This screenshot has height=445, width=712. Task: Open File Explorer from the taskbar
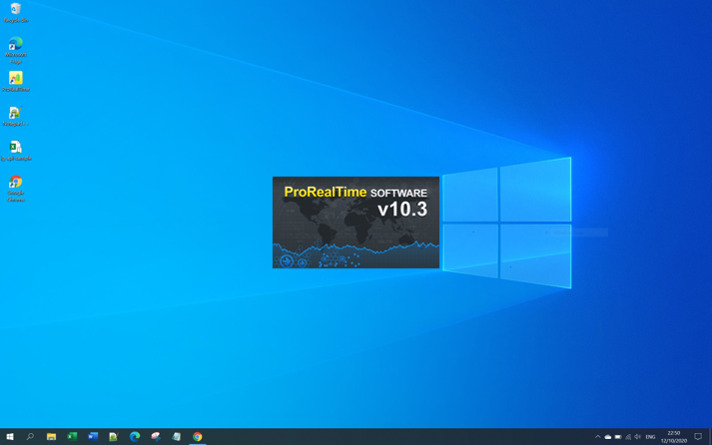(51, 437)
